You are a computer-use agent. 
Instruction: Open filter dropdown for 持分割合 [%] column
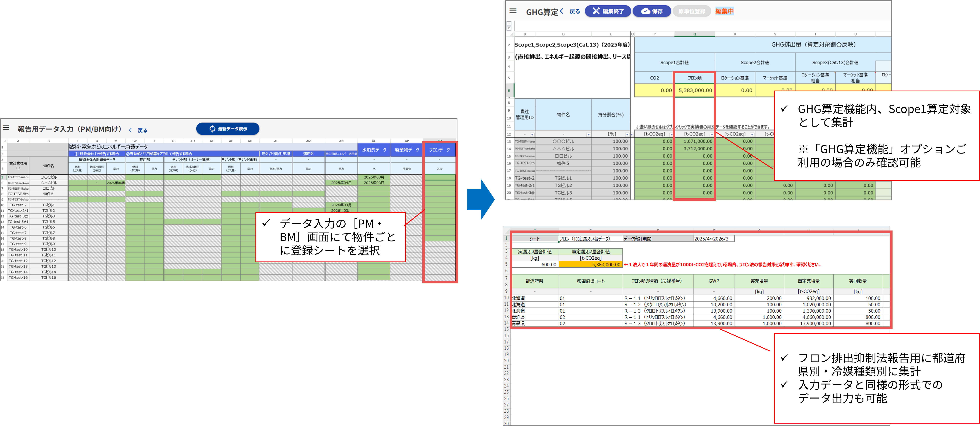point(627,135)
